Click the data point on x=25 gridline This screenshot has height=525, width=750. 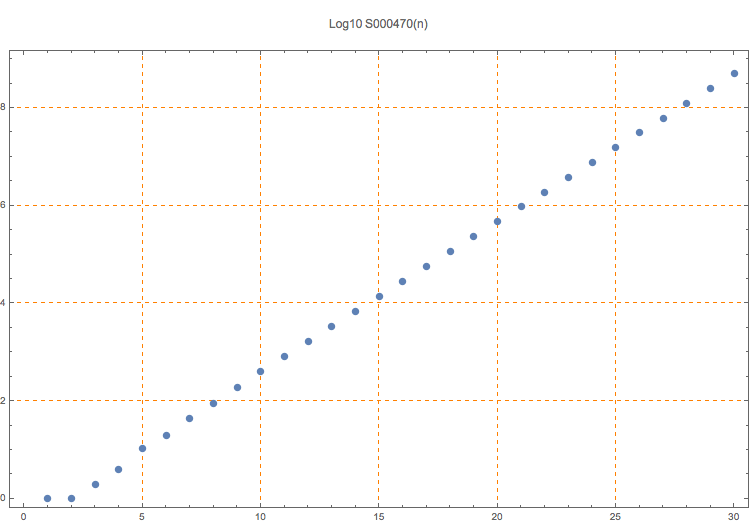(615, 147)
